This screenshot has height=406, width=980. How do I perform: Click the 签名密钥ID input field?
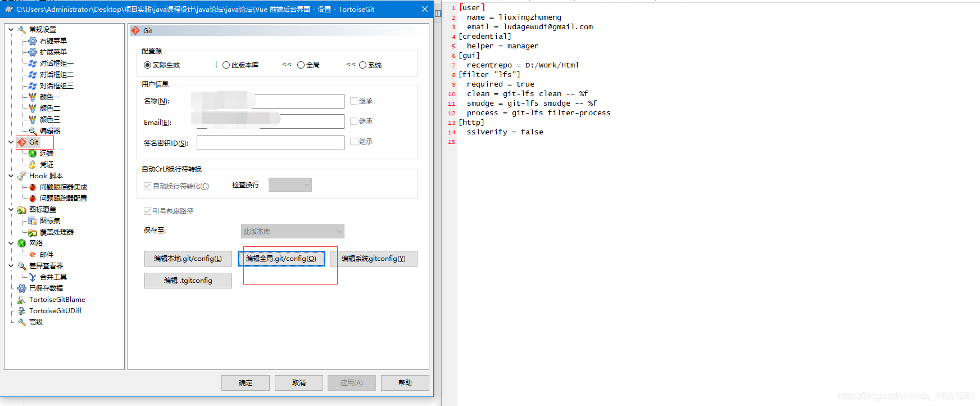point(270,143)
